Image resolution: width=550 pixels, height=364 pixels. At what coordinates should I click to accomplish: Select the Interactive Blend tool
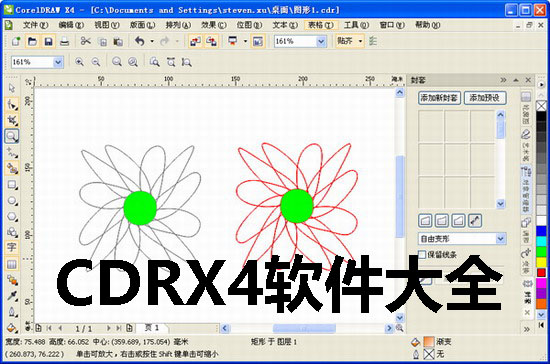[12, 280]
